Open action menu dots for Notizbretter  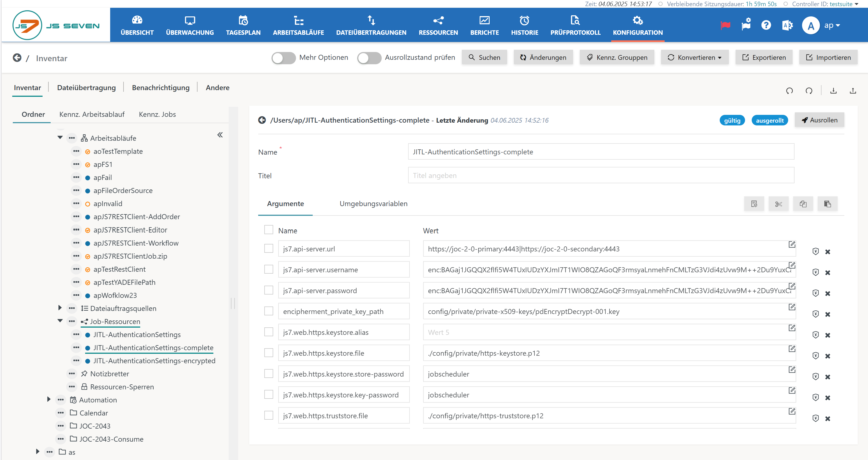pos(72,374)
